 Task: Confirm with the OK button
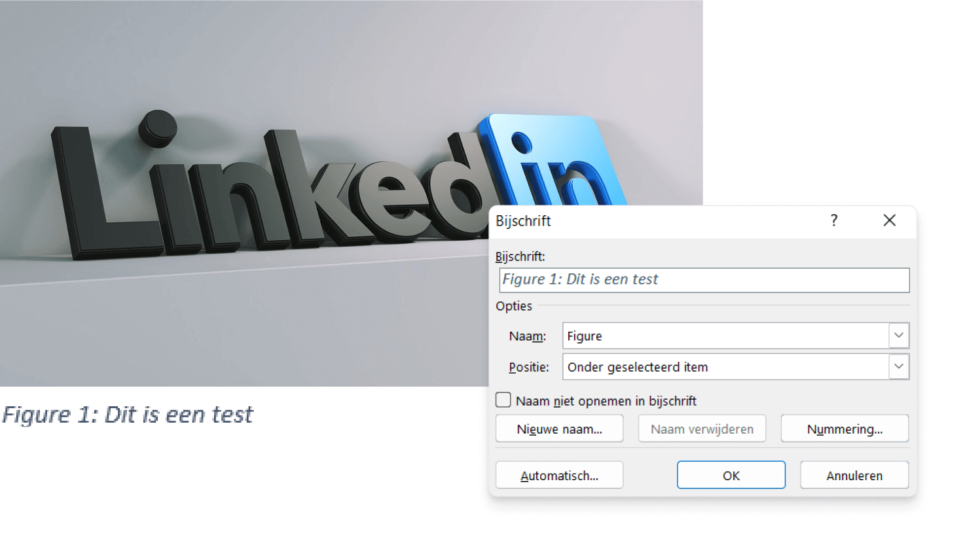(731, 476)
